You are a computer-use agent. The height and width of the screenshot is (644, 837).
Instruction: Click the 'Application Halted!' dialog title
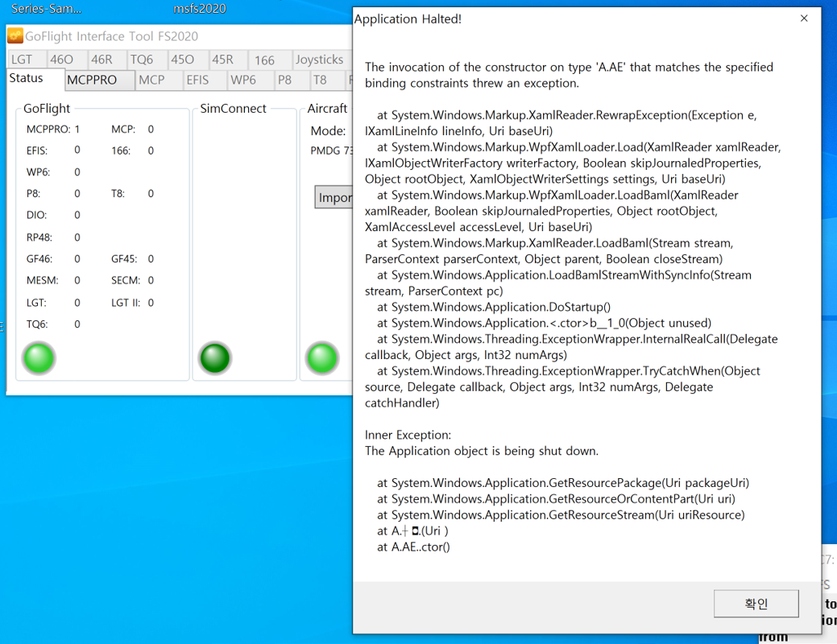point(408,19)
